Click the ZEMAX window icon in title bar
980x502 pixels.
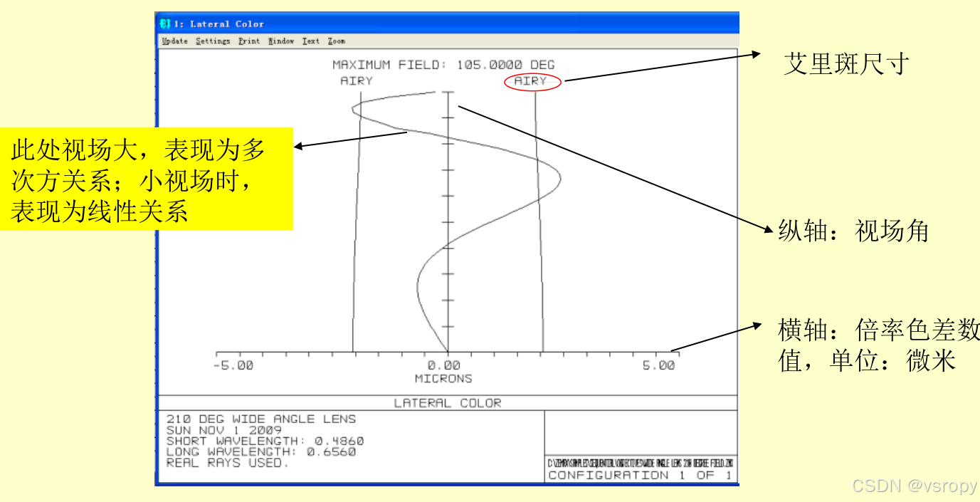[x=164, y=23]
